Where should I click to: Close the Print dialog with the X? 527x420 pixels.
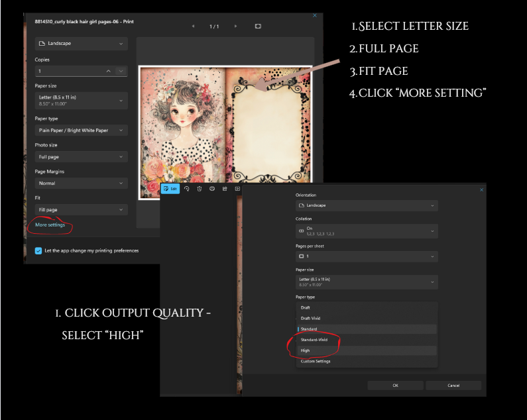pyautogui.click(x=315, y=15)
